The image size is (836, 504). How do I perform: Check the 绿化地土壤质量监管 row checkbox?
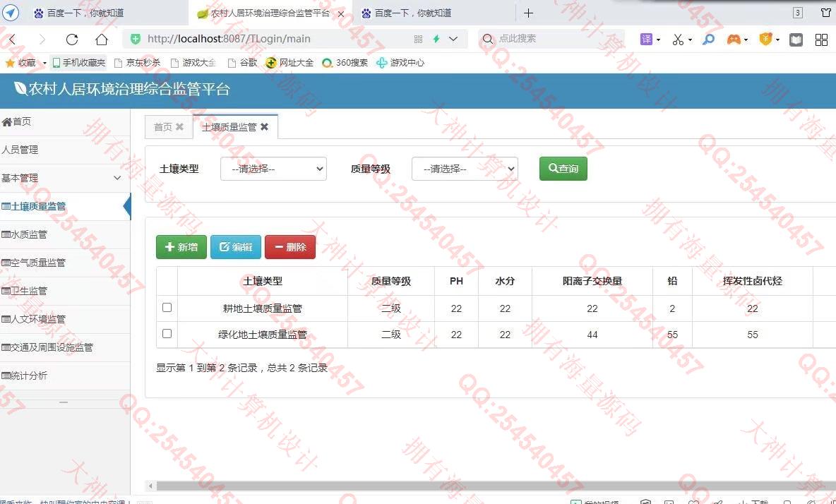(167, 333)
